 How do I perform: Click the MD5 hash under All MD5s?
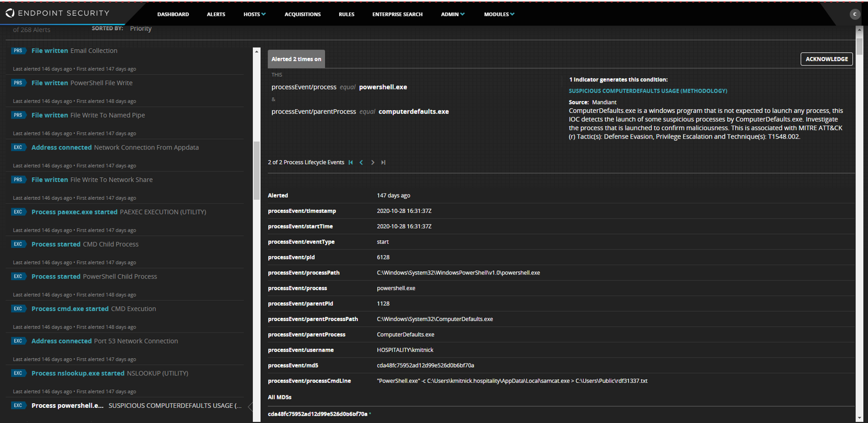[318, 414]
